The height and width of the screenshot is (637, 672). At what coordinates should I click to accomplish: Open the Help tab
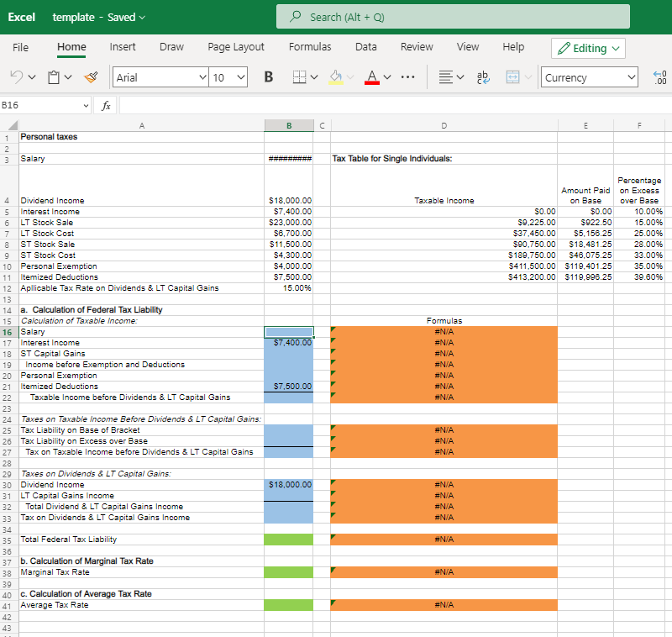[x=513, y=47]
